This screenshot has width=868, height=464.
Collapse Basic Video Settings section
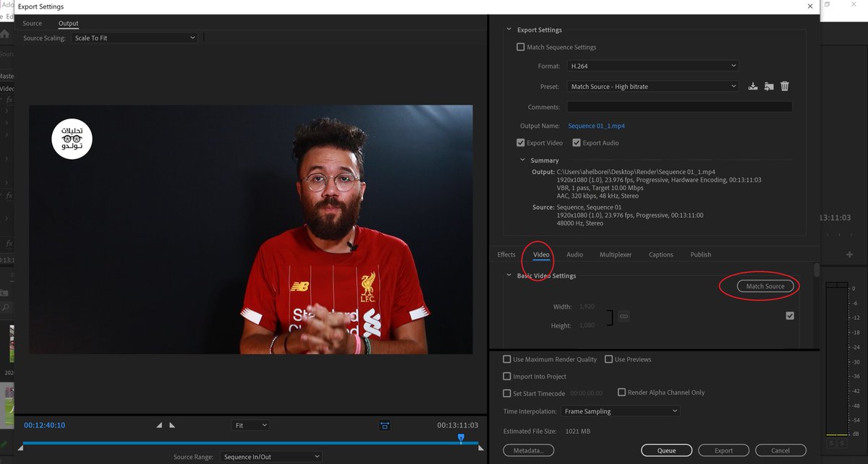509,275
